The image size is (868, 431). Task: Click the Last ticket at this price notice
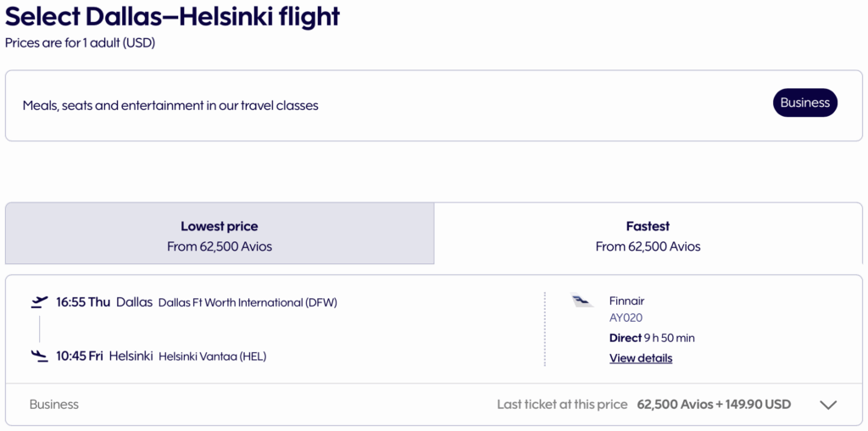click(562, 405)
